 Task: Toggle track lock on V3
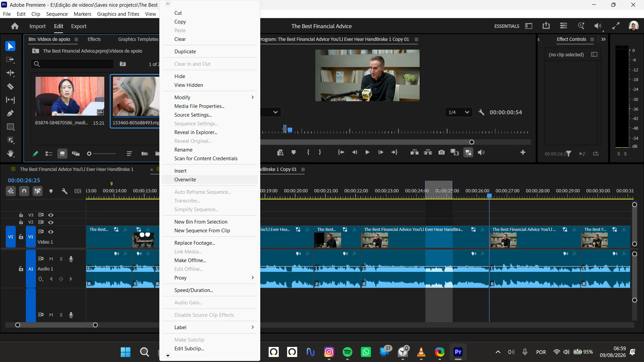pos(21,215)
